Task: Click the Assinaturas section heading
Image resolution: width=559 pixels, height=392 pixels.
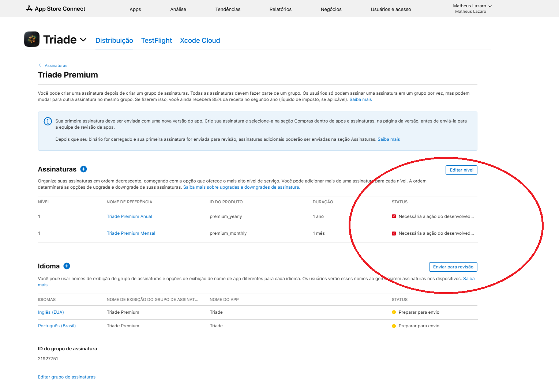Action: pos(57,169)
